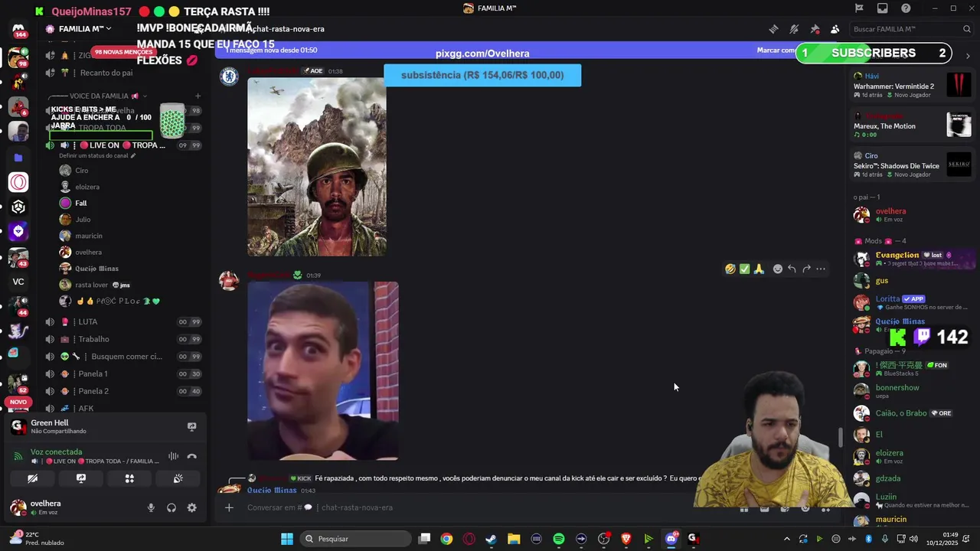Add praying hands quick reaction
Viewport: 980px width, 551px height.
point(759,269)
